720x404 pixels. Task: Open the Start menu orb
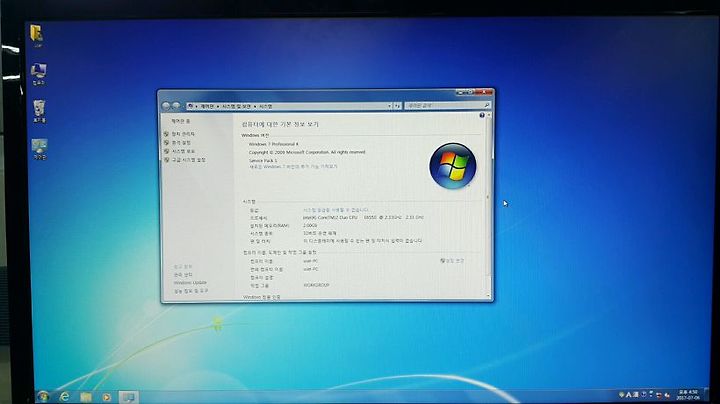click(x=43, y=396)
